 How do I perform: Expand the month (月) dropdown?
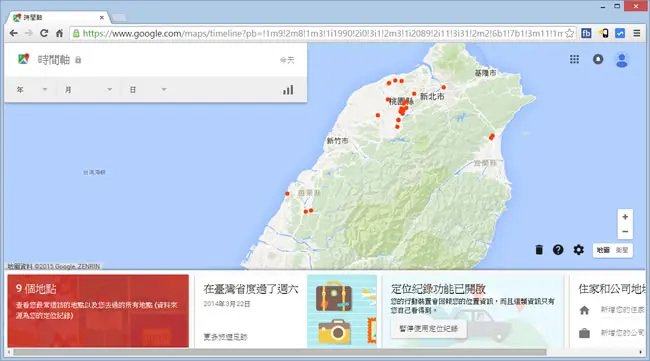pyautogui.click(x=88, y=90)
